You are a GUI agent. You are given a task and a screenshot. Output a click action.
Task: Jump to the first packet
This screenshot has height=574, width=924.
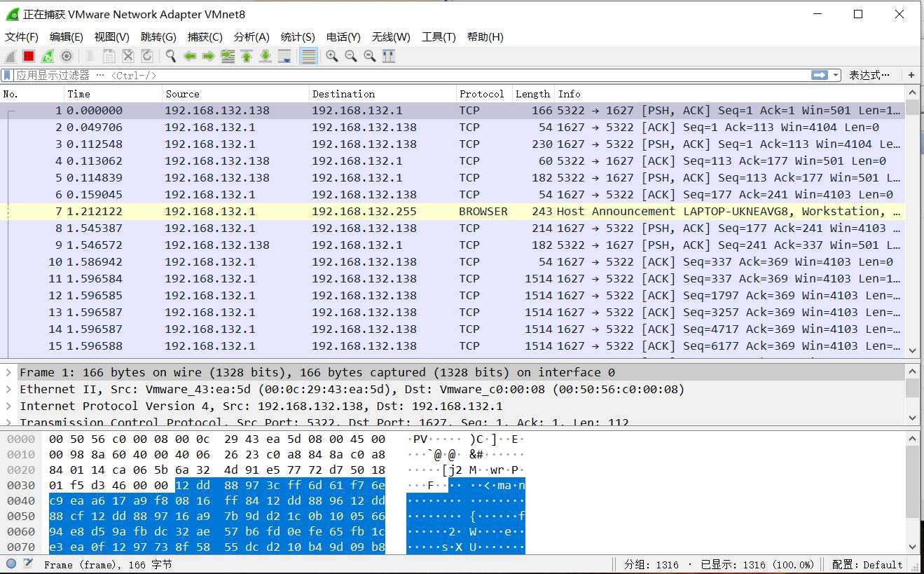click(247, 57)
